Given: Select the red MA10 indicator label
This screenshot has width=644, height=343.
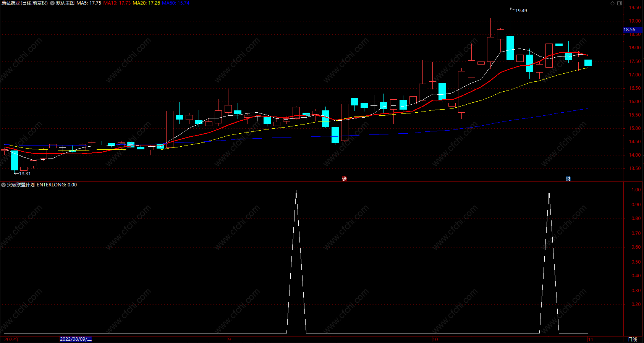Looking at the screenshot, I should (117, 3).
